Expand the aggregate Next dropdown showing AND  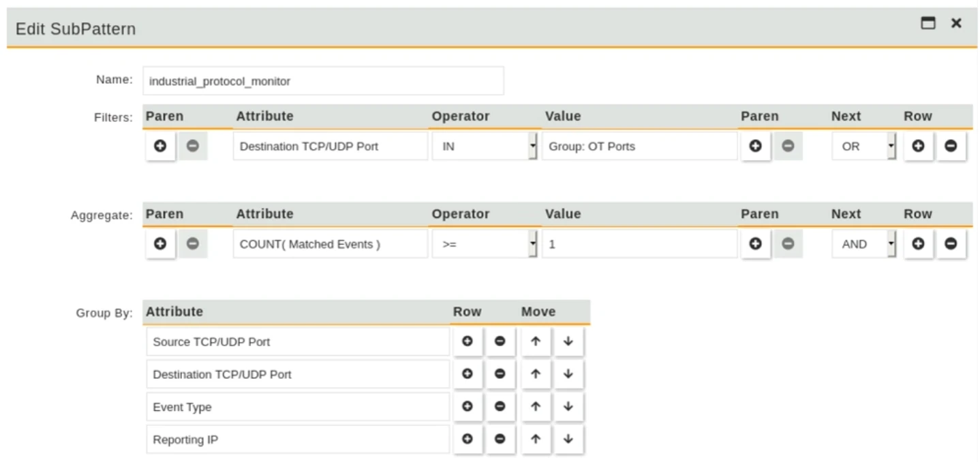click(x=863, y=244)
